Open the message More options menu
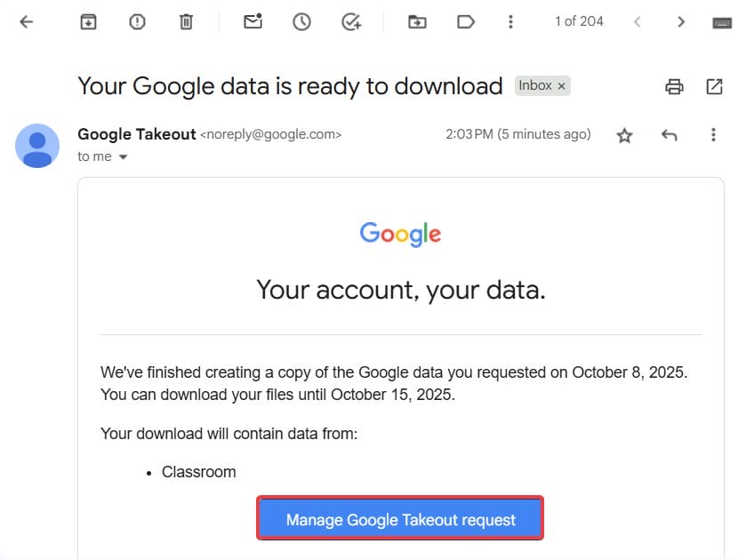This screenshot has width=738, height=560. (713, 135)
